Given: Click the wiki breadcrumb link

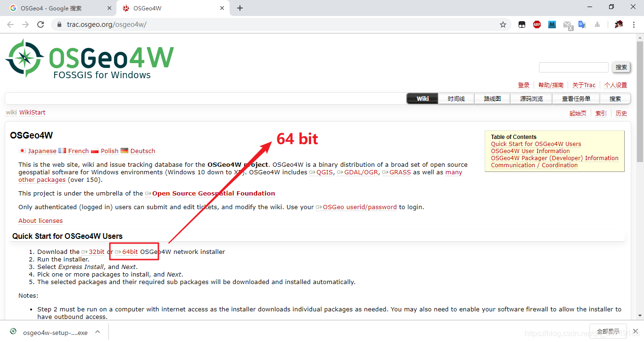Looking at the screenshot, I should pyautogui.click(x=11, y=113).
